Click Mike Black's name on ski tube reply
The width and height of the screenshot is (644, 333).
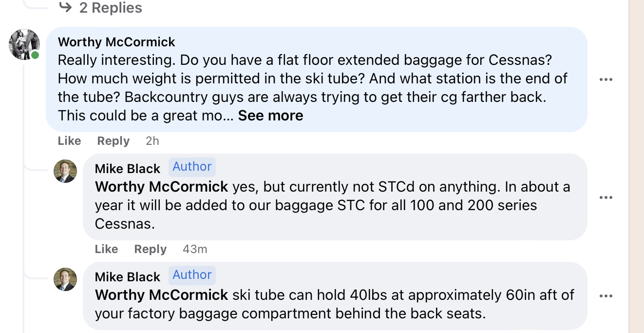click(x=127, y=277)
